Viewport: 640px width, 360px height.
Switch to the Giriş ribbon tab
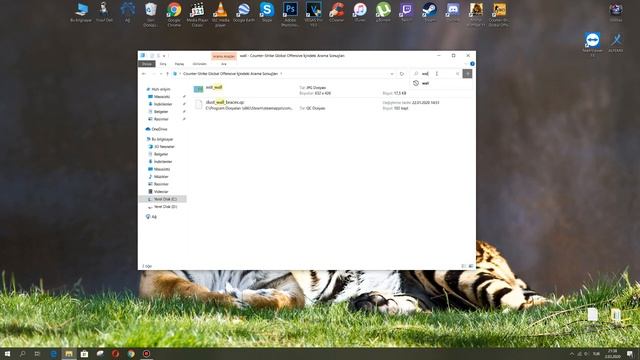(x=163, y=64)
